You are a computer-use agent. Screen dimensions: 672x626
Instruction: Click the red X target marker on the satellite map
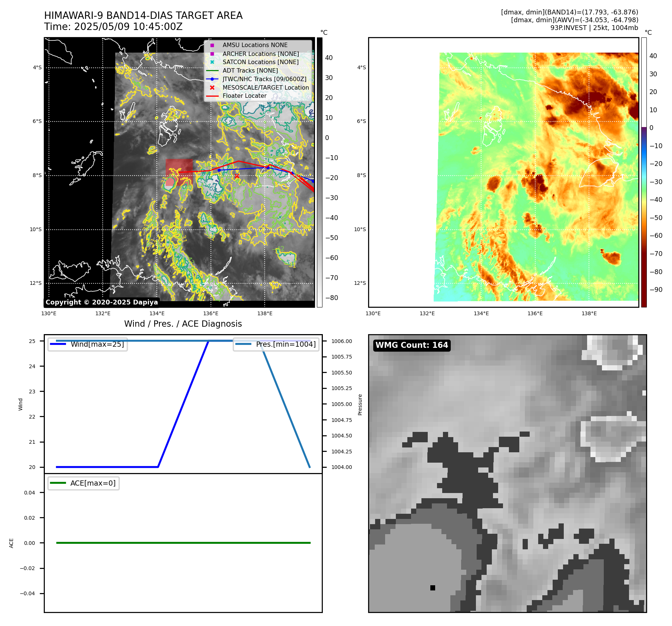point(237,176)
